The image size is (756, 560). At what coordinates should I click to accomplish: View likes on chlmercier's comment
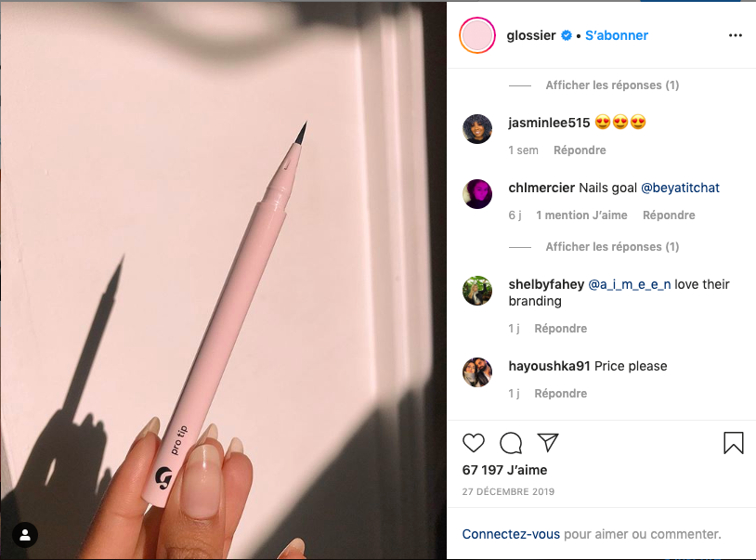tap(581, 215)
